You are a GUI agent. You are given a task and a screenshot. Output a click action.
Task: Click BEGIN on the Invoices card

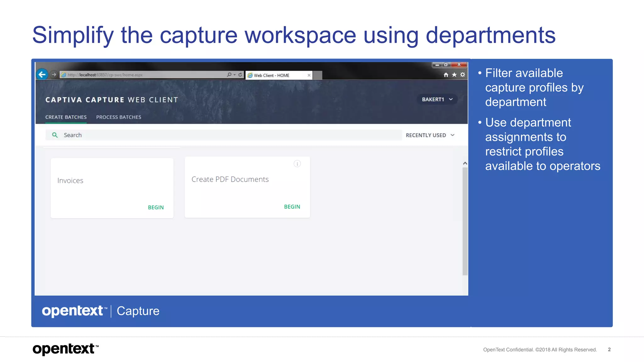tap(156, 207)
